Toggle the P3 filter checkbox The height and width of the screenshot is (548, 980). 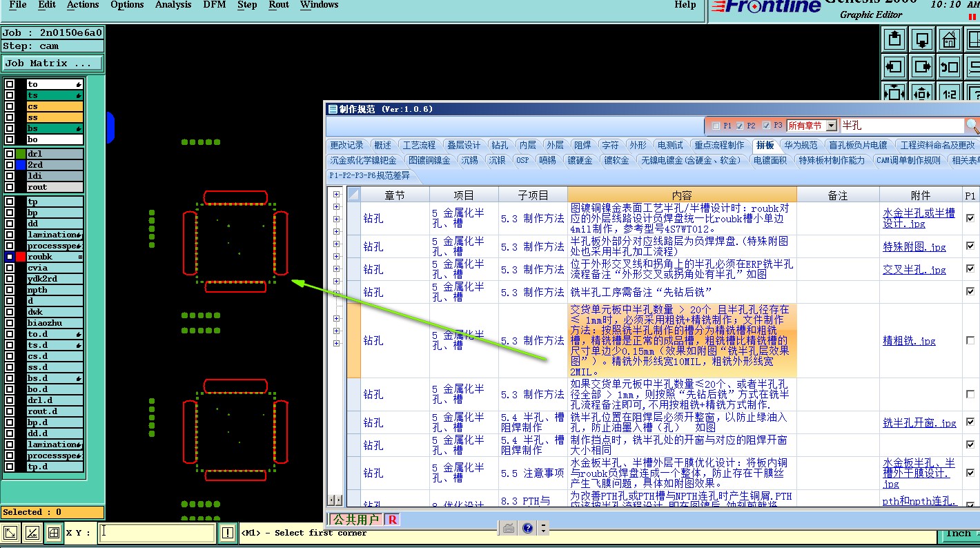point(765,126)
